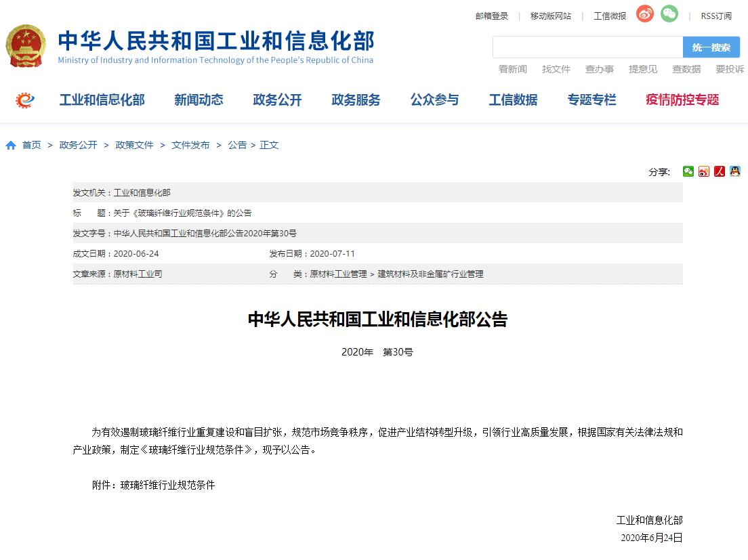Screen dimensions: 748x560
Task: Click the national emblem logo
Action: coord(26,46)
